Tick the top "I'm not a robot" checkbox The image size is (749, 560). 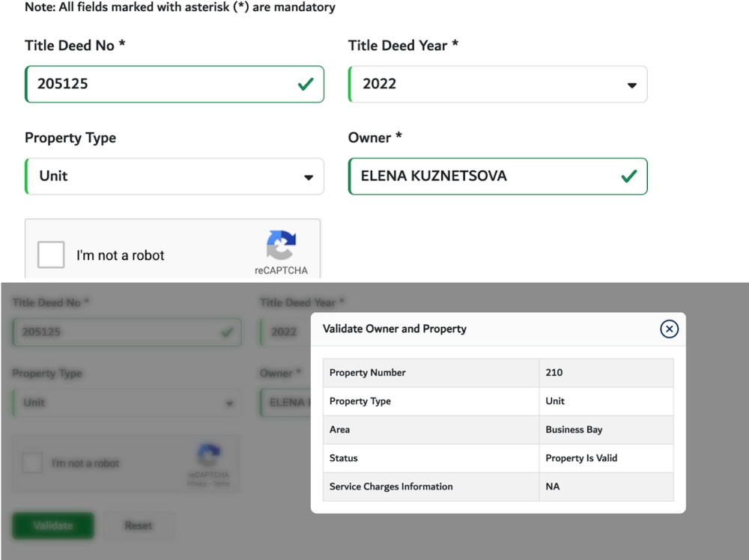[51, 255]
